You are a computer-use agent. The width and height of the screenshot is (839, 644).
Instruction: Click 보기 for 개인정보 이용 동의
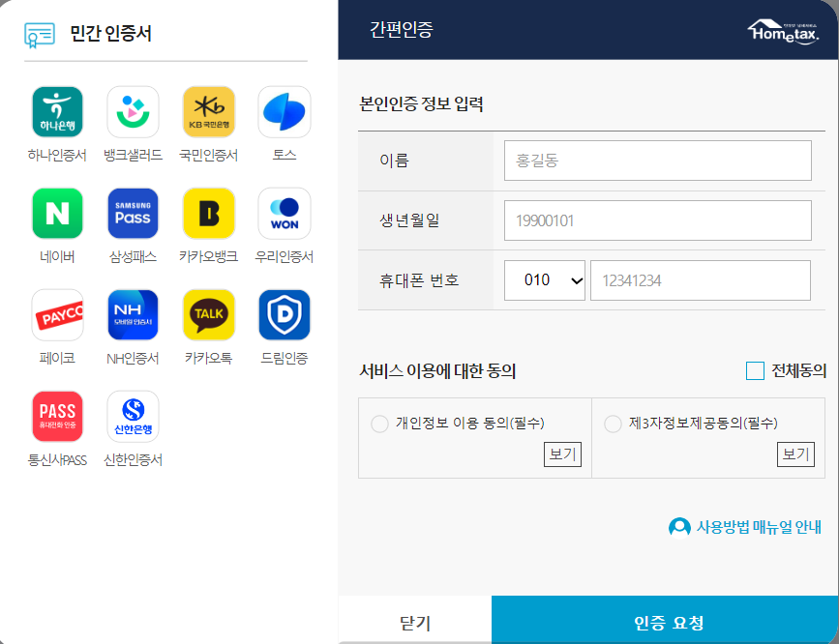coord(562,454)
